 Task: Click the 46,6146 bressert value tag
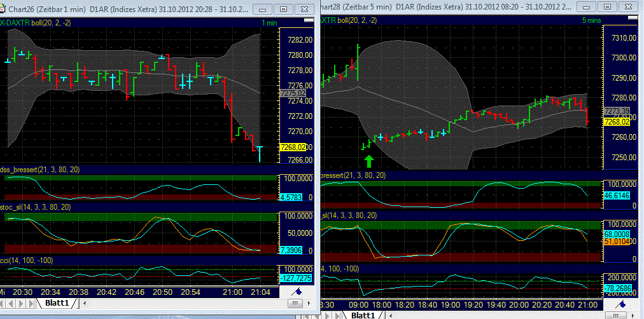[617, 196]
